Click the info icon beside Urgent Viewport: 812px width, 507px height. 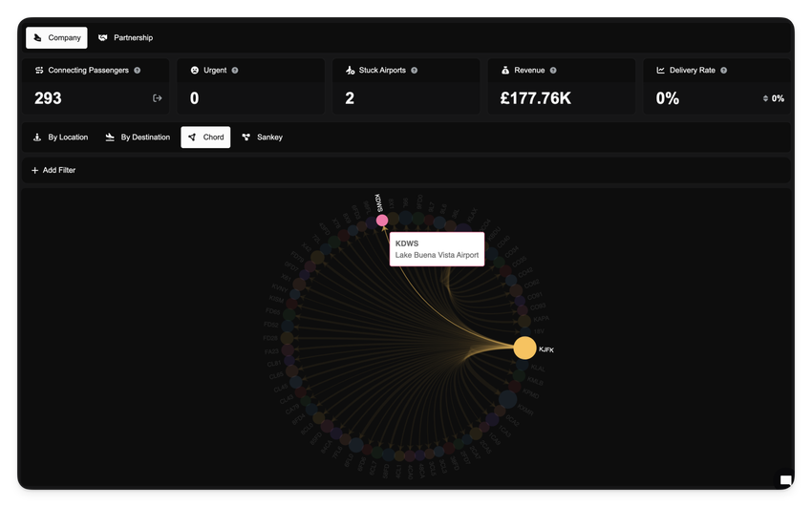pyautogui.click(x=235, y=71)
